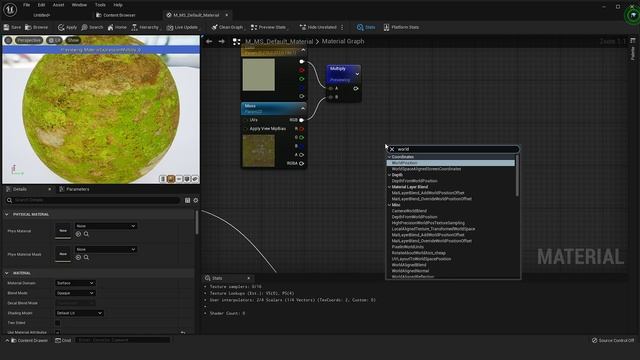The height and width of the screenshot is (360, 640).
Task: Open the Window menu
Action: click(79, 5)
